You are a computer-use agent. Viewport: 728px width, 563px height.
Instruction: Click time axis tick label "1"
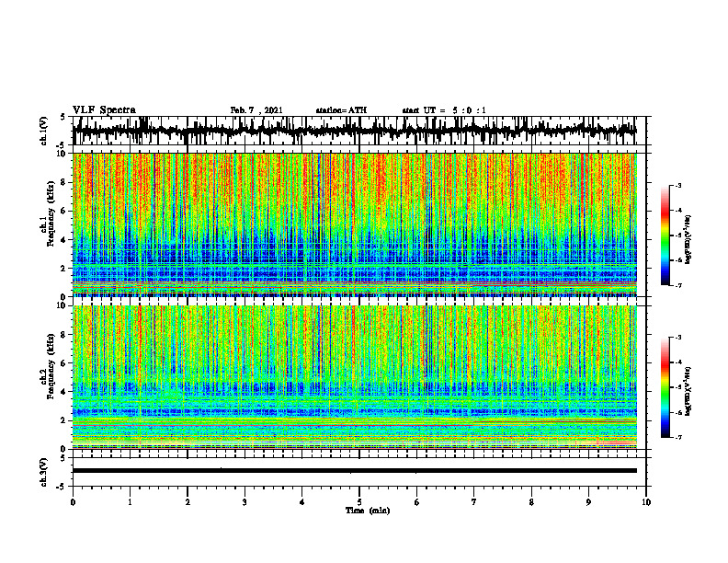[x=130, y=502]
